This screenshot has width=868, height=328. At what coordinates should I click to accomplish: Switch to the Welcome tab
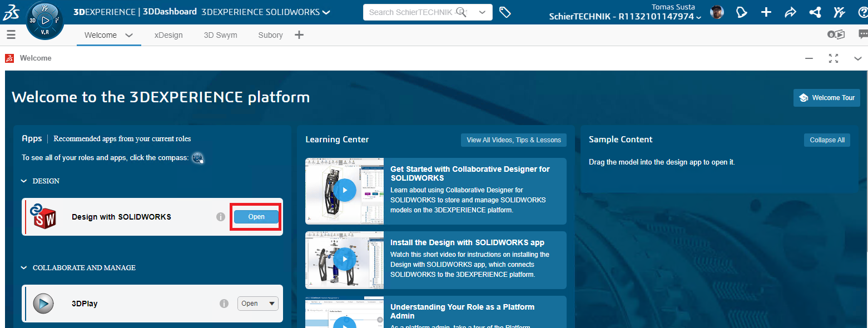(101, 35)
